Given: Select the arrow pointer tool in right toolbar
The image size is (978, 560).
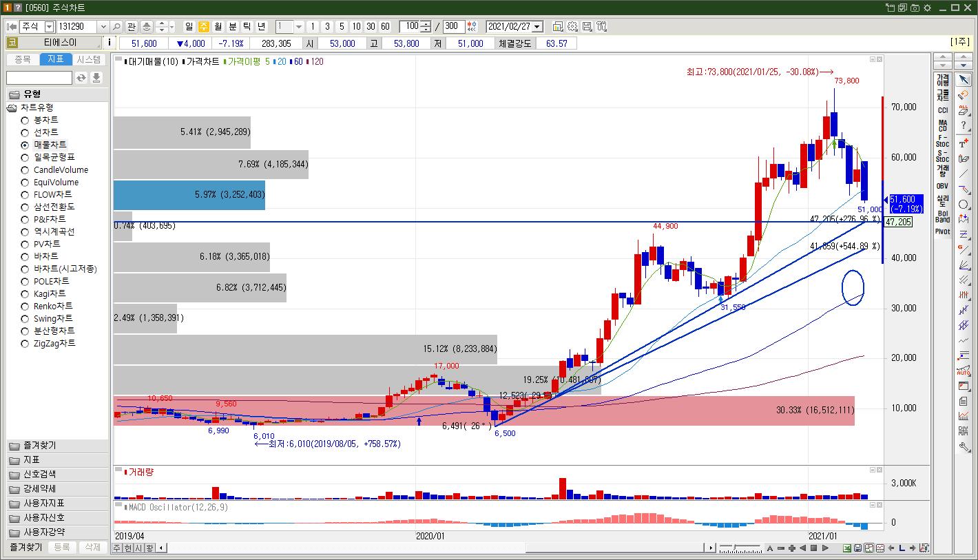Looking at the screenshot, I should coord(964,80).
